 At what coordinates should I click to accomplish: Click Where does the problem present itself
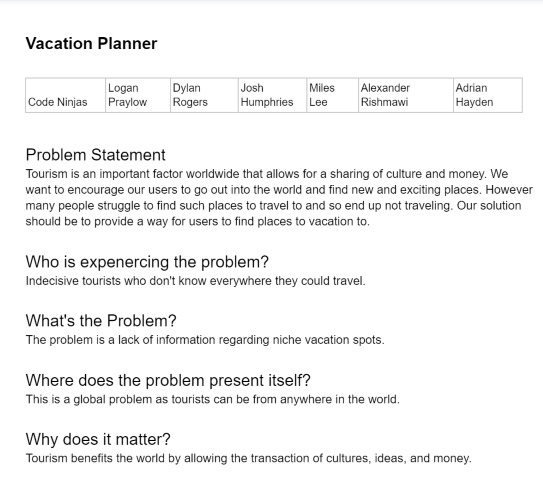coord(168,380)
